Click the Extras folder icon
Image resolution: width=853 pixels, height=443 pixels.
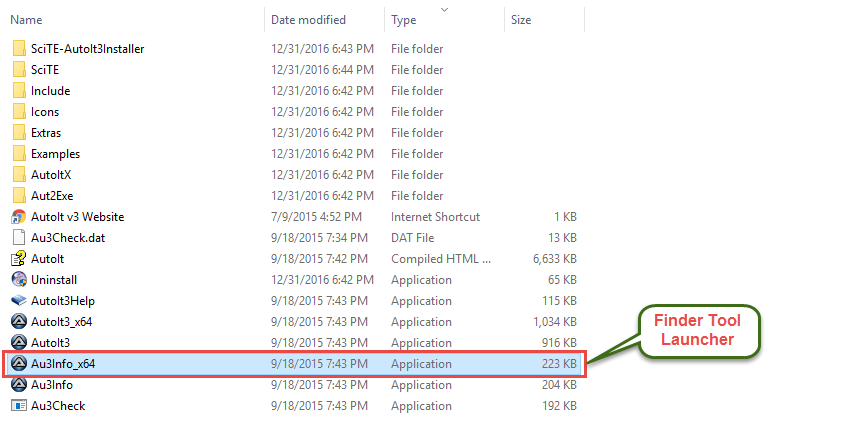(19, 133)
